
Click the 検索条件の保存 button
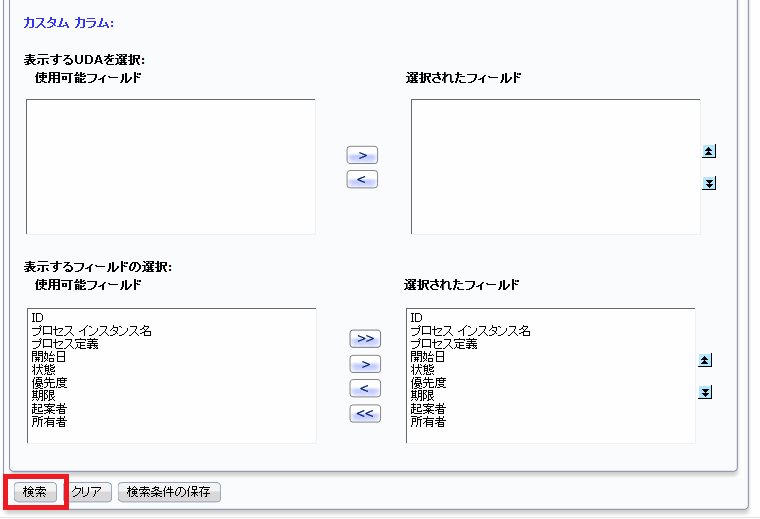coord(169,492)
